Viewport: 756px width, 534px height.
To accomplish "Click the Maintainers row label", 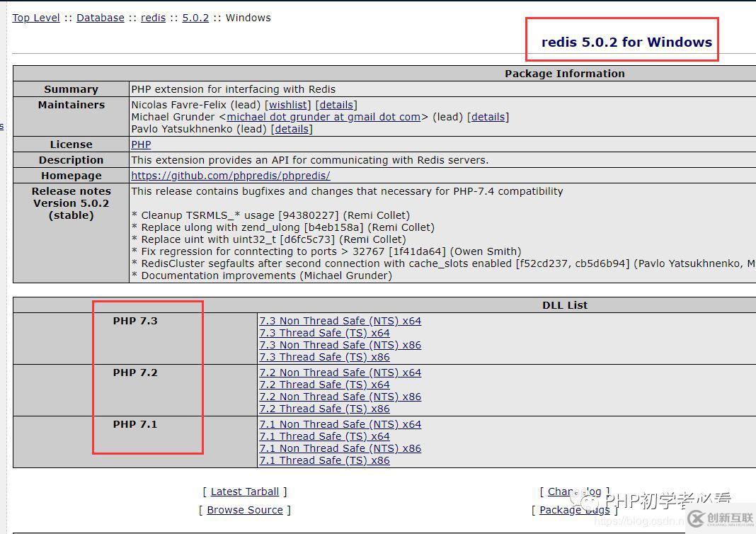I will pos(71,105).
